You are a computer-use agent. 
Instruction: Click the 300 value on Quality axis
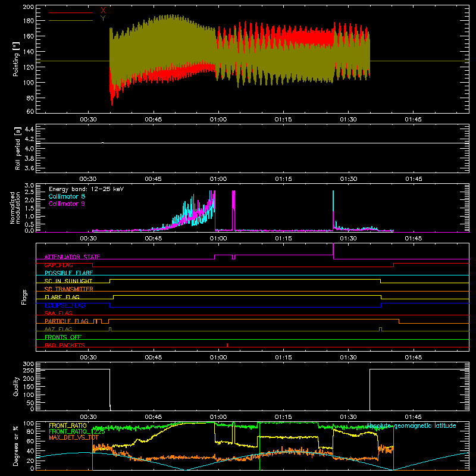(x=28, y=364)
